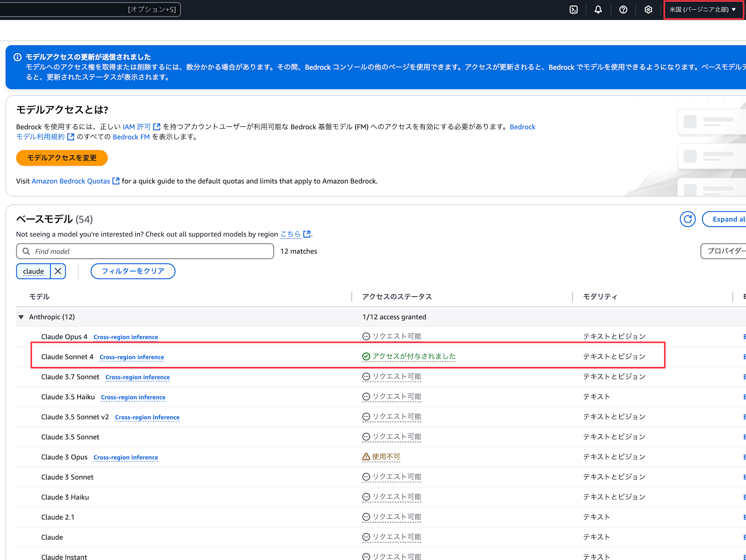Click リクエスト可能 status for Claude 3 Sonnet
The image size is (746, 560).
[x=392, y=477]
